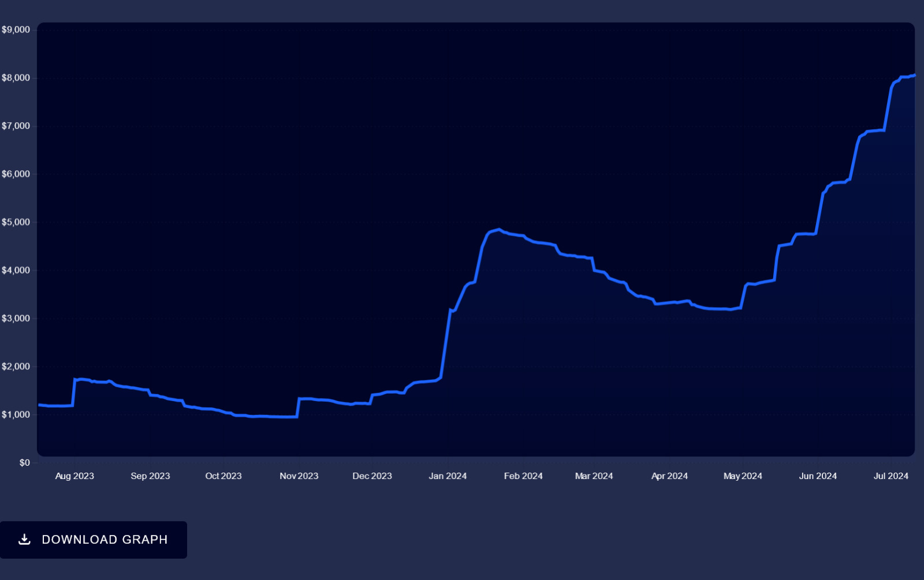Click the Jun 2024 axis label
Viewport: 924px width, 580px height.
(818, 476)
